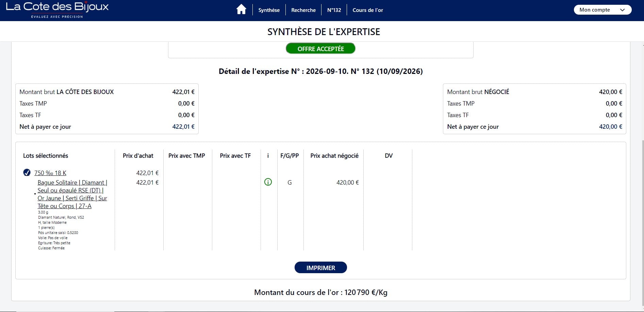Click the Prix avec TF column header

235,156
